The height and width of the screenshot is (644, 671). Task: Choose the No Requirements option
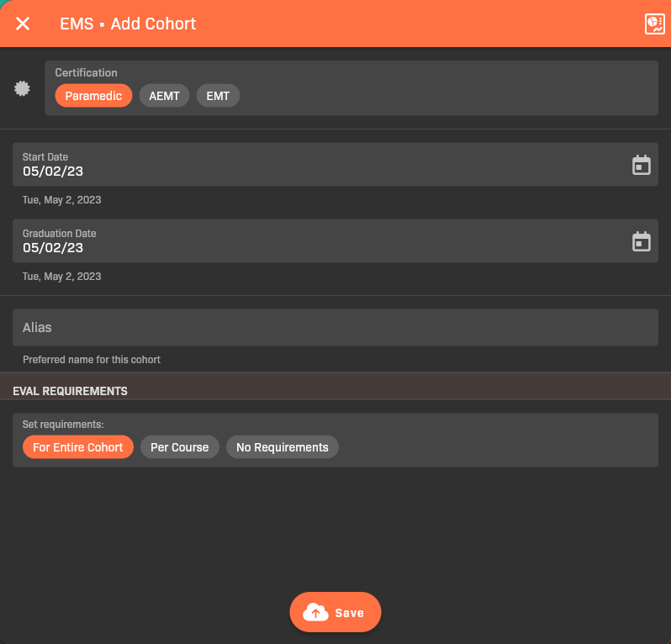pyautogui.click(x=282, y=447)
